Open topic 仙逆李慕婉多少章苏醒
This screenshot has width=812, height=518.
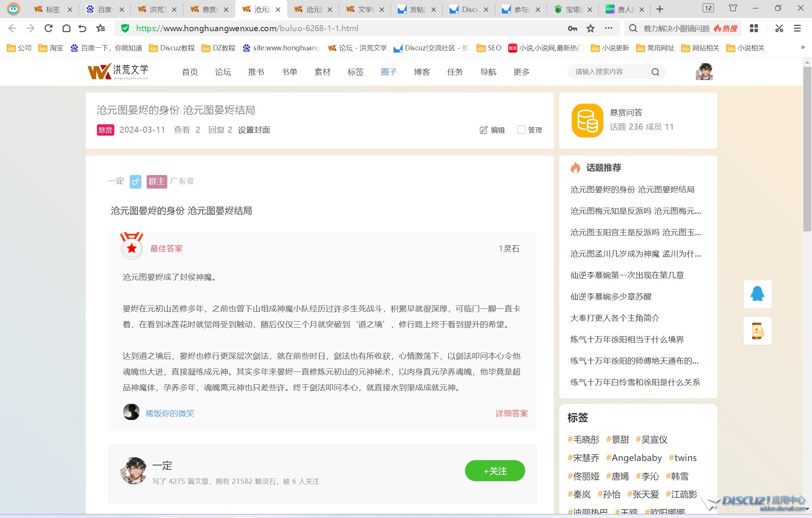pos(611,297)
